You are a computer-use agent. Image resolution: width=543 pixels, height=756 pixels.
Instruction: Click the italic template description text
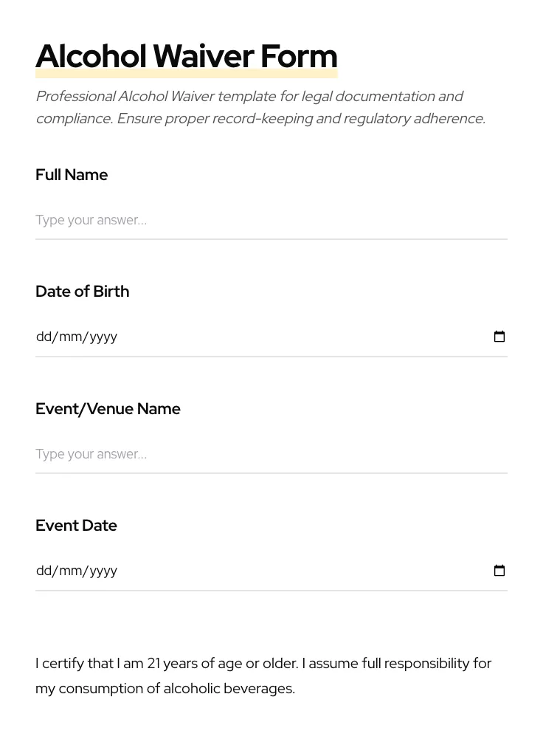point(260,107)
